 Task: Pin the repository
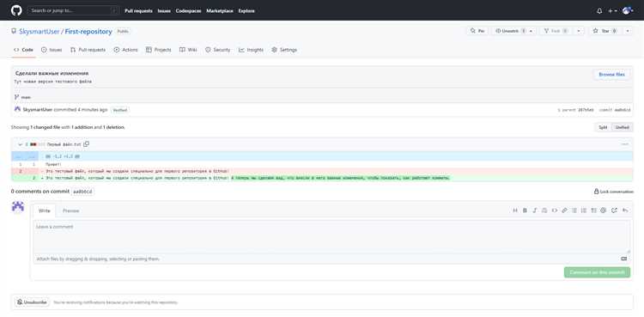(x=477, y=31)
